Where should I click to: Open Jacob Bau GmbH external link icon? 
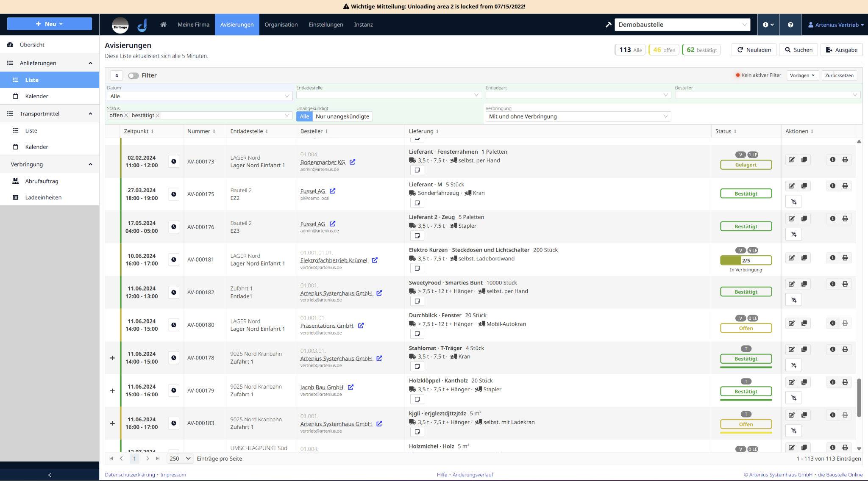[x=351, y=387]
